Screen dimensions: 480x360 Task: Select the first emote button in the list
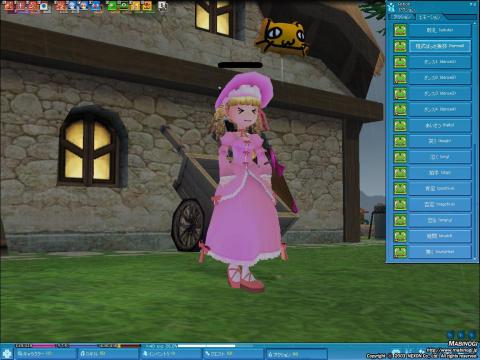tap(440, 30)
